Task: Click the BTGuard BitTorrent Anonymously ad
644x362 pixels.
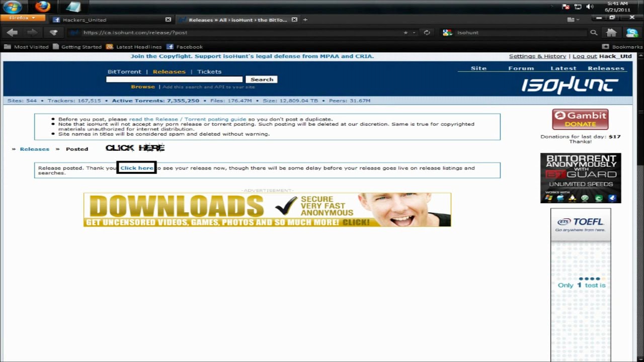Action: point(581,178)
